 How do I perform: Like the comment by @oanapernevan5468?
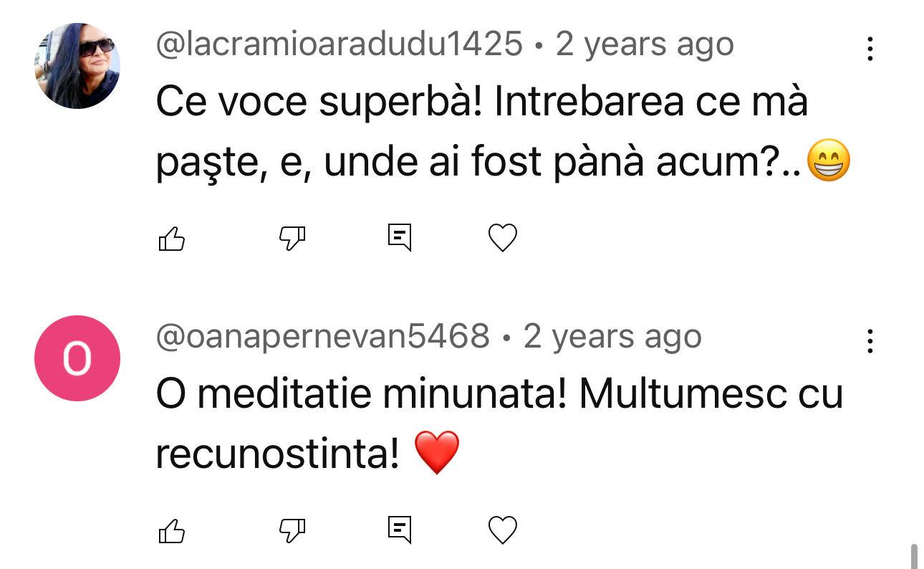(x=171, y=530)
